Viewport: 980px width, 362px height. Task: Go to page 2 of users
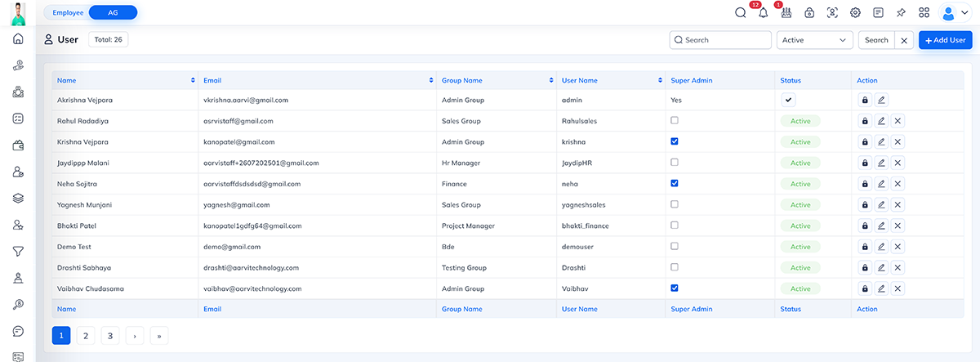click(x=86, y=335)
